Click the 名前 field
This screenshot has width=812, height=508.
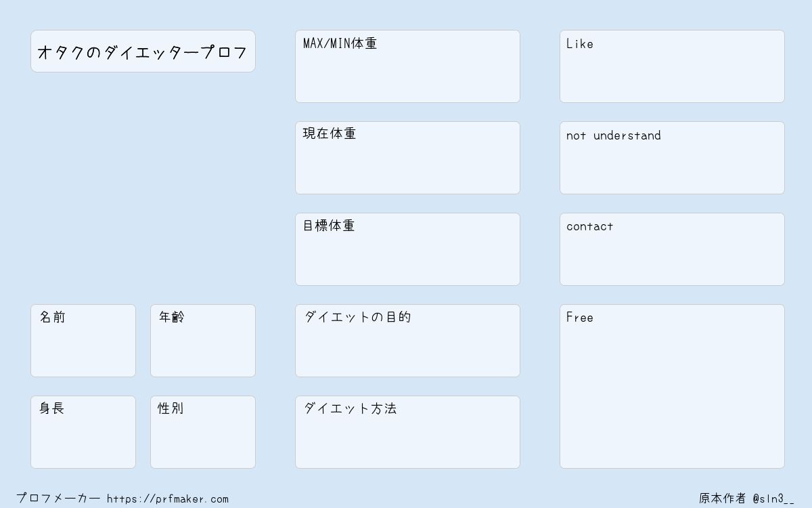point(83,341)
